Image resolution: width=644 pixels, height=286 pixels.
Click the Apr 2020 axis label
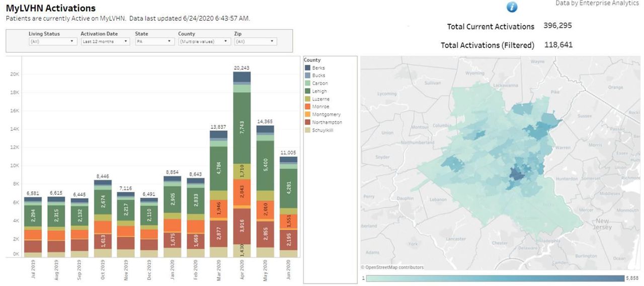(242, 270)
